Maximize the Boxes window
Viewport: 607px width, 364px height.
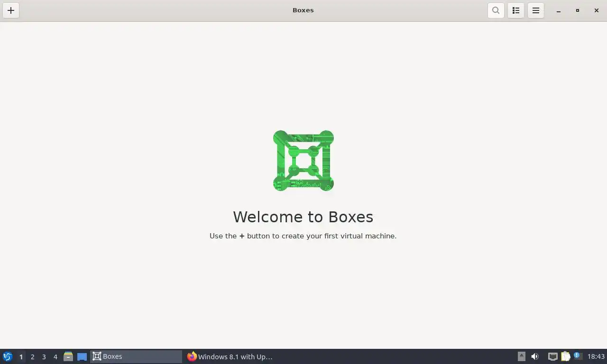(578, 10)
